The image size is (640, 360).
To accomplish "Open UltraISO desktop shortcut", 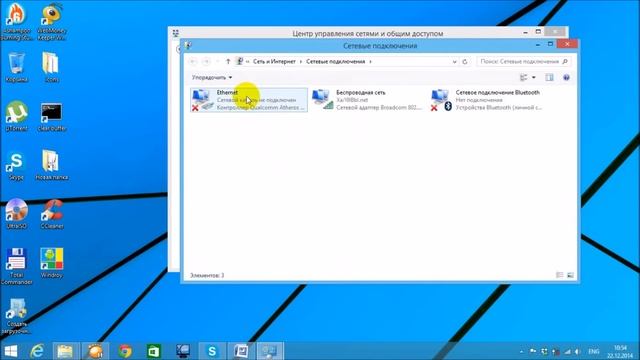I will point(16,214).
